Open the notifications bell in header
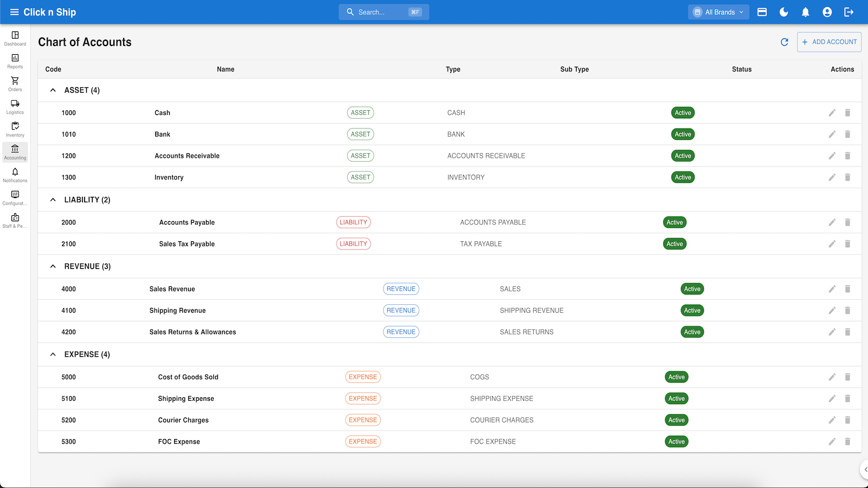The height and width of the screenshot is (488, 868). tap(806, 12)
